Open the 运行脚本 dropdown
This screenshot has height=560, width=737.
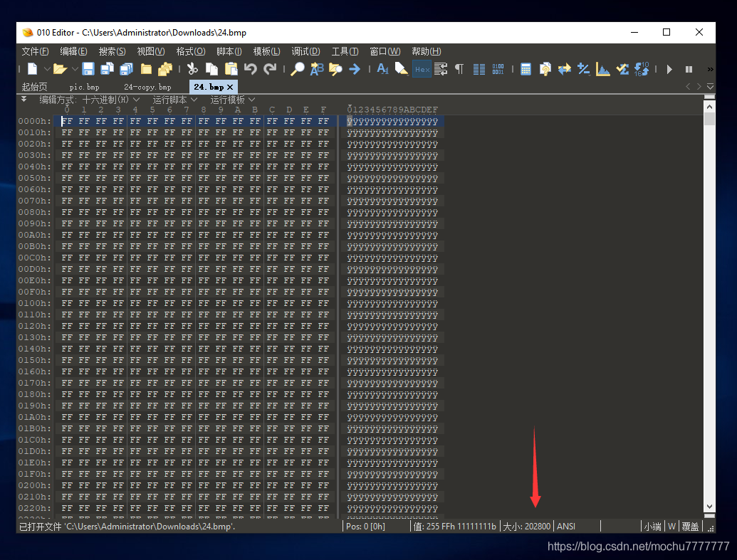pyautogui.click(x=174, y=100)
